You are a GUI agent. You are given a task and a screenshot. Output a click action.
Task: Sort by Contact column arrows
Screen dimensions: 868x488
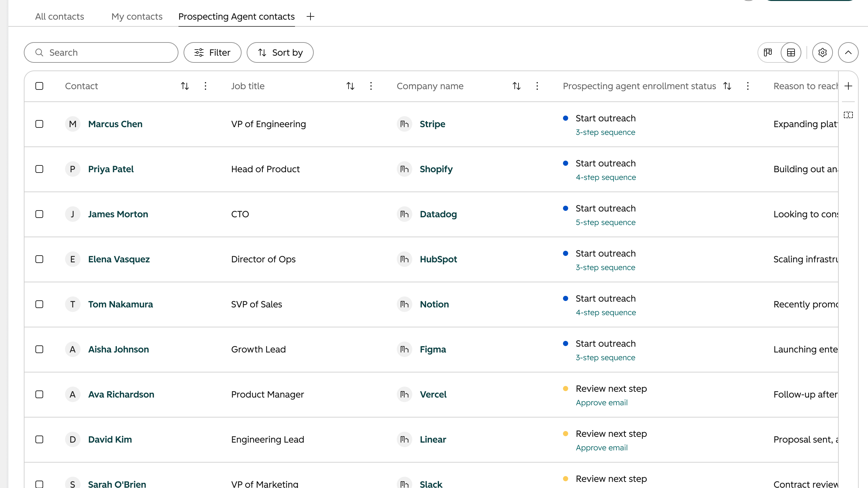185,86
